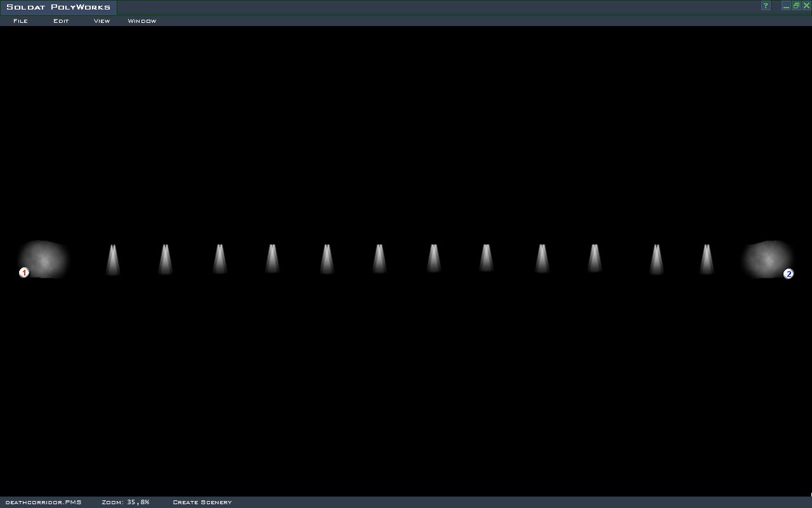Screen dimensions: 812x508
Task: Select the blue spawn point marker 2
Action: point(788,274)
